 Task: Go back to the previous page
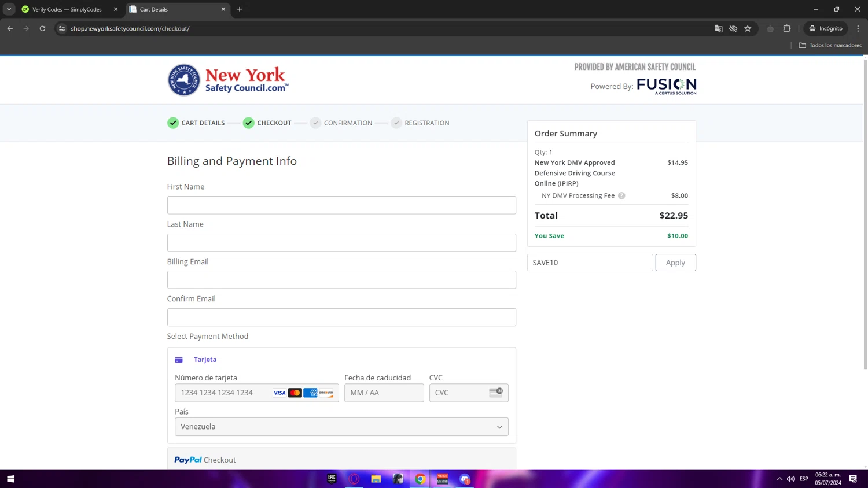10,28
